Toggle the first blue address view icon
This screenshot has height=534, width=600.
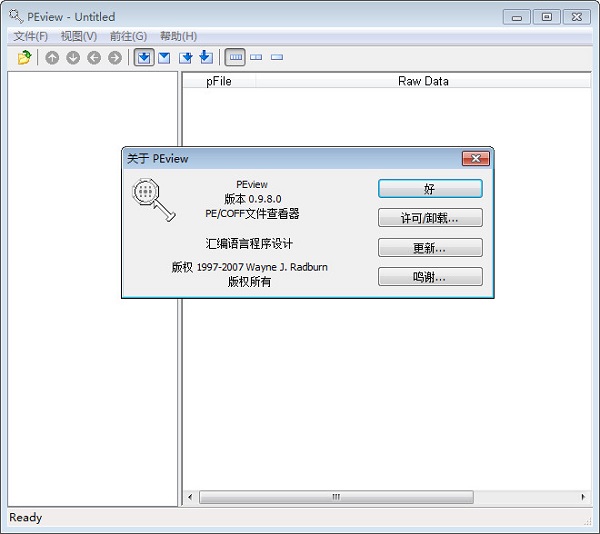point(144,57)
